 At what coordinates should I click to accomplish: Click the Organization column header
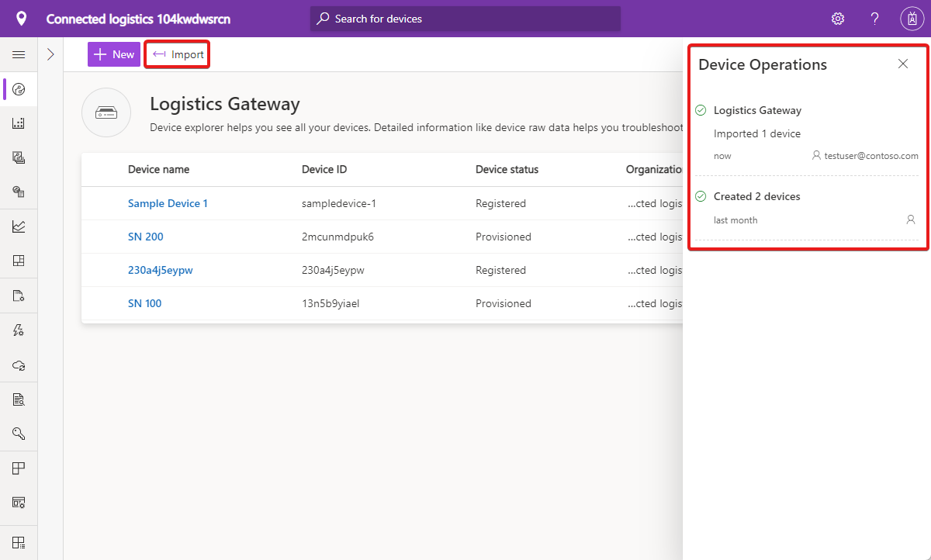point(654,169)
